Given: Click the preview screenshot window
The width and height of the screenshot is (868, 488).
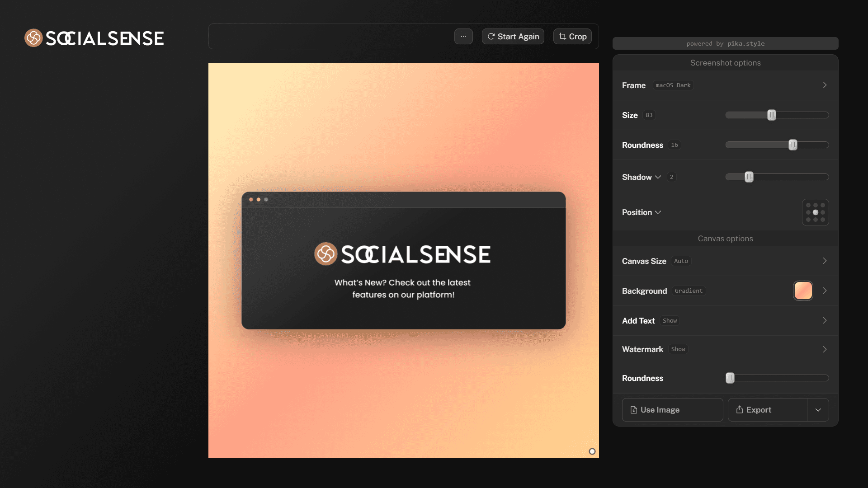Looking at the screenshot, I should (x=403, y=260).
